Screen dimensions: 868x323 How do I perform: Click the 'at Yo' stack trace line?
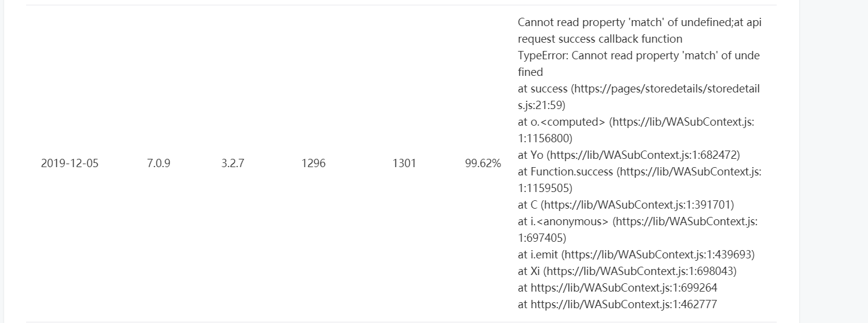pyautogui.click(x=629, y=155)
